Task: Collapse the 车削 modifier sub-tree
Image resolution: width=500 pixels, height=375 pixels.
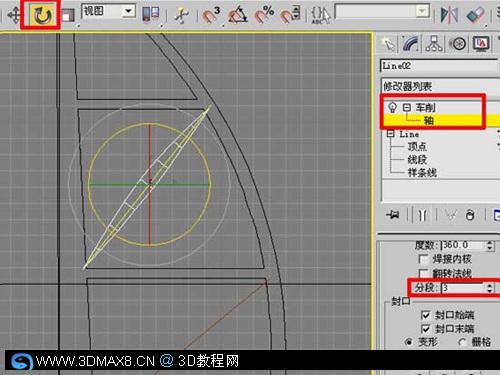Action: pyautogui.click(x=406, y=107)
